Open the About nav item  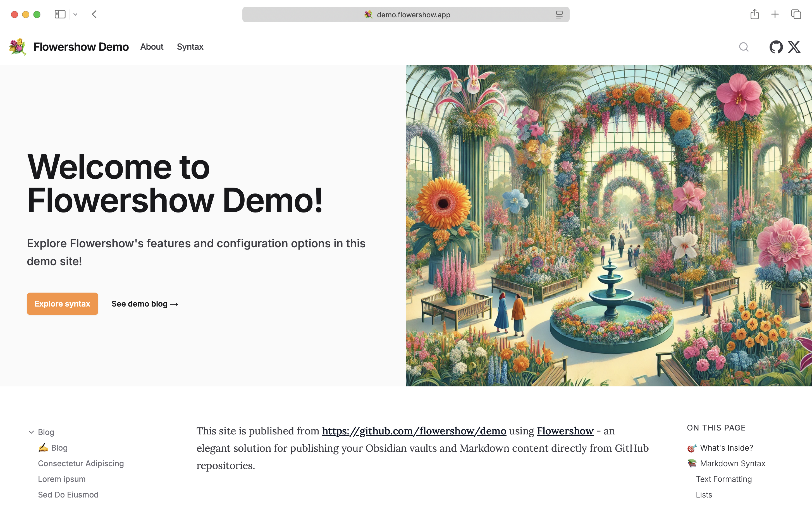pyautogui.click(x=152, y=47)
